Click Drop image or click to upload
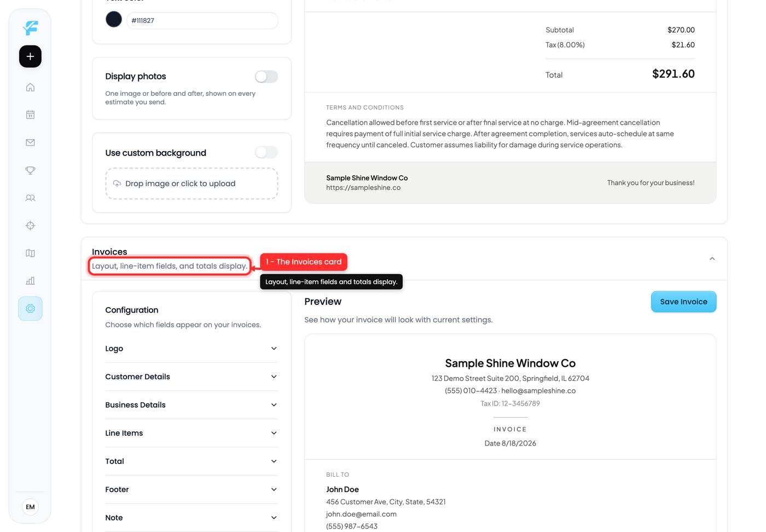This screenshot has height=532, width=766. (x=191, y=183)
